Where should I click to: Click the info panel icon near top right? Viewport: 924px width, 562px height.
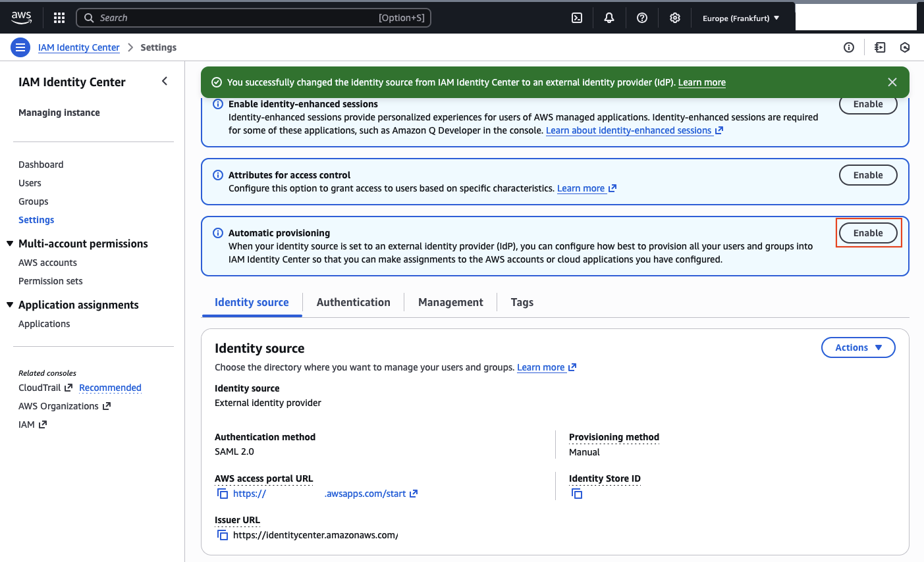(848, 47)
